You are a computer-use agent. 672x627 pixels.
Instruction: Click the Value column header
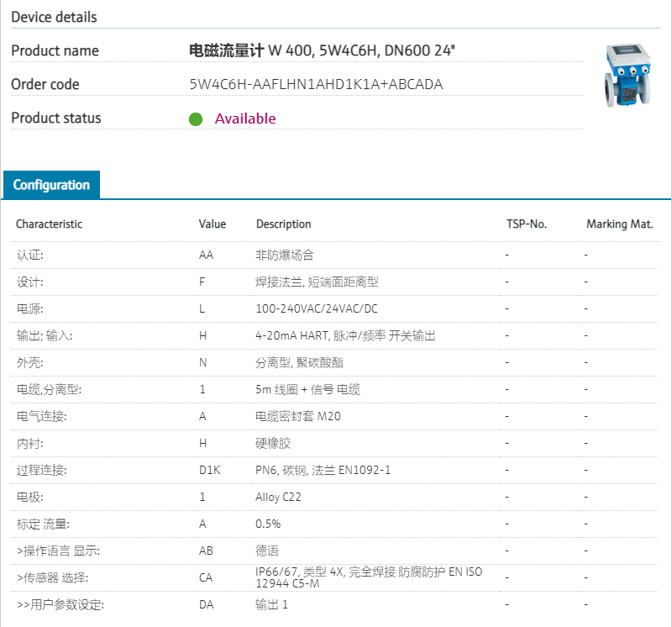pyautogui.click(x=213, y=224)
